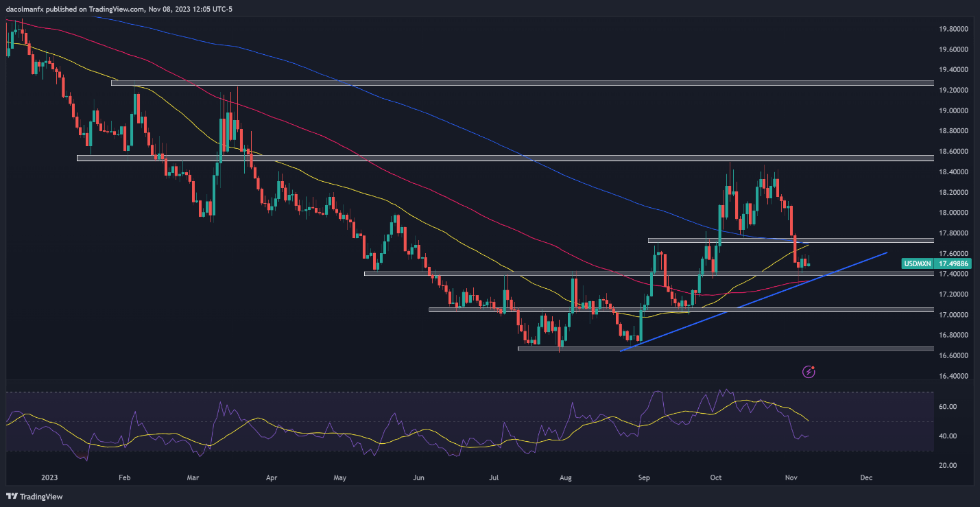Select the horizontal zone near 16.60000
980x507 pixels.
pyautogui.click(x=726, y=349)
